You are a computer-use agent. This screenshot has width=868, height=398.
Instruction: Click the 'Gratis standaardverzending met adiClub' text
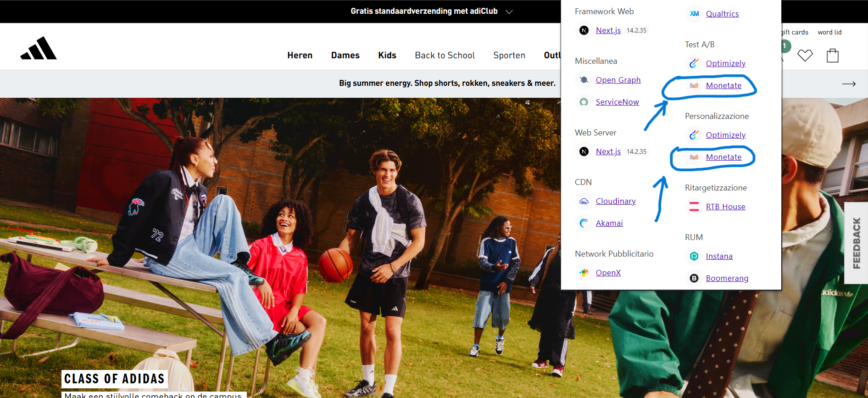point(424,11)
